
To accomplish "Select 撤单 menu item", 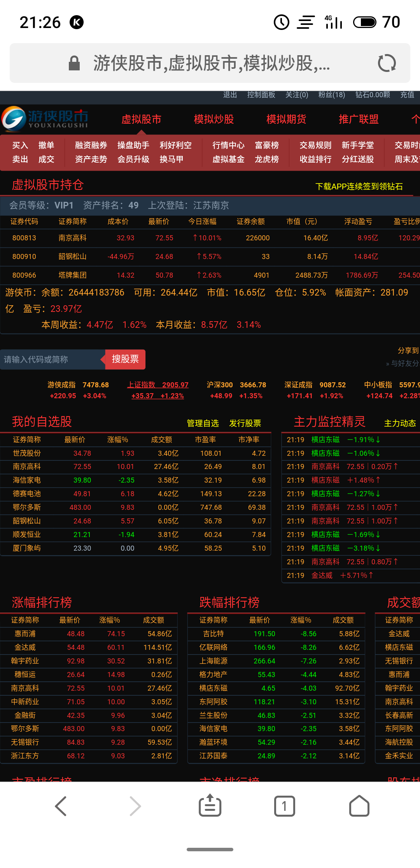I will (x=46, y=145).
